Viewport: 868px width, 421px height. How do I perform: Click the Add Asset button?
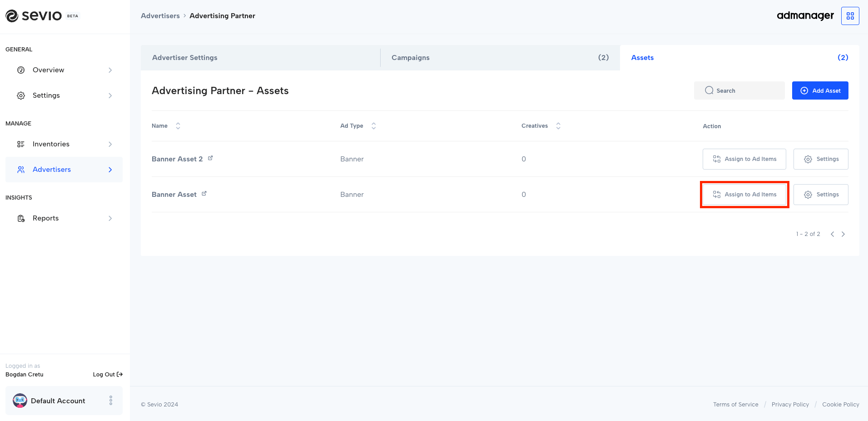pyautogui.click(x=820, y=90)
